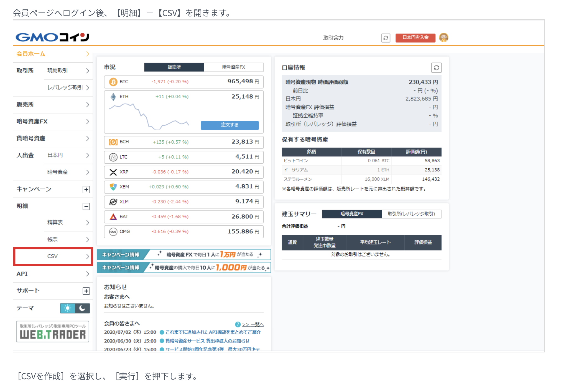Refresh the 口座情報 account info panel
This screenshot has width=561, height=392.
[436, 68]
